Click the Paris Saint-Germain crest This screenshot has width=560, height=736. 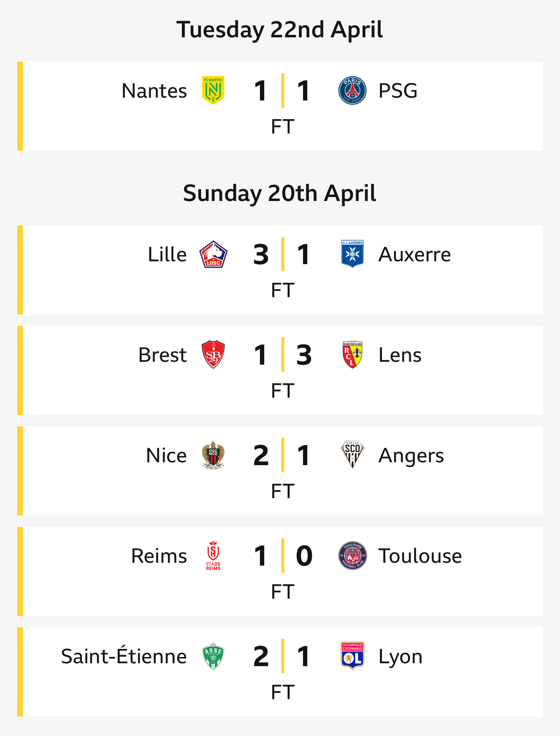coord(352,90)
